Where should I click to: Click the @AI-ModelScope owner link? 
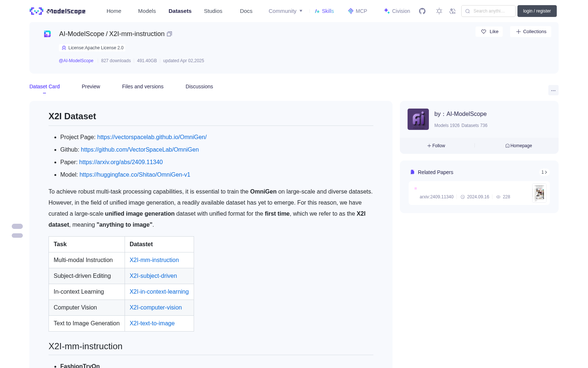coord(76,61)
